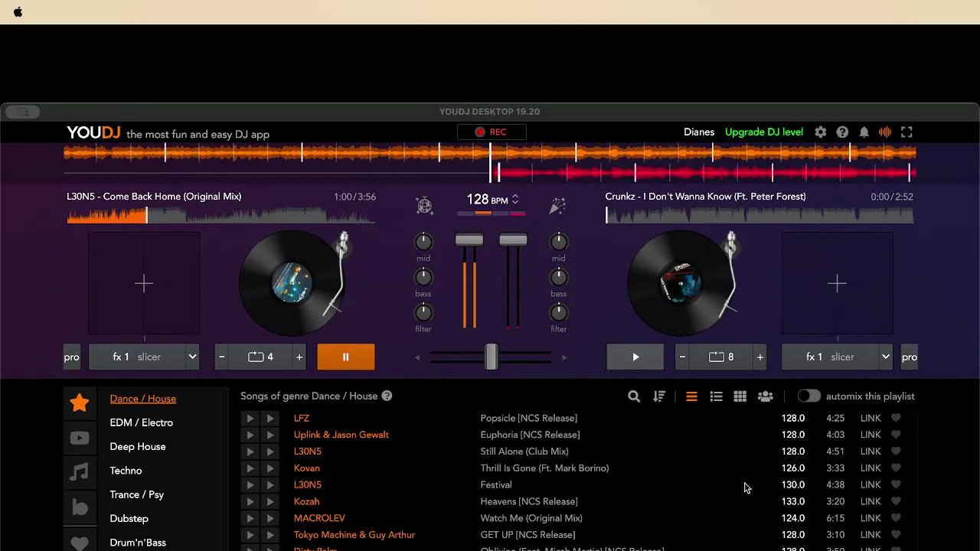Open LINK for Heavens [NCS Release]
980x551 pixels.
(871, 501)
